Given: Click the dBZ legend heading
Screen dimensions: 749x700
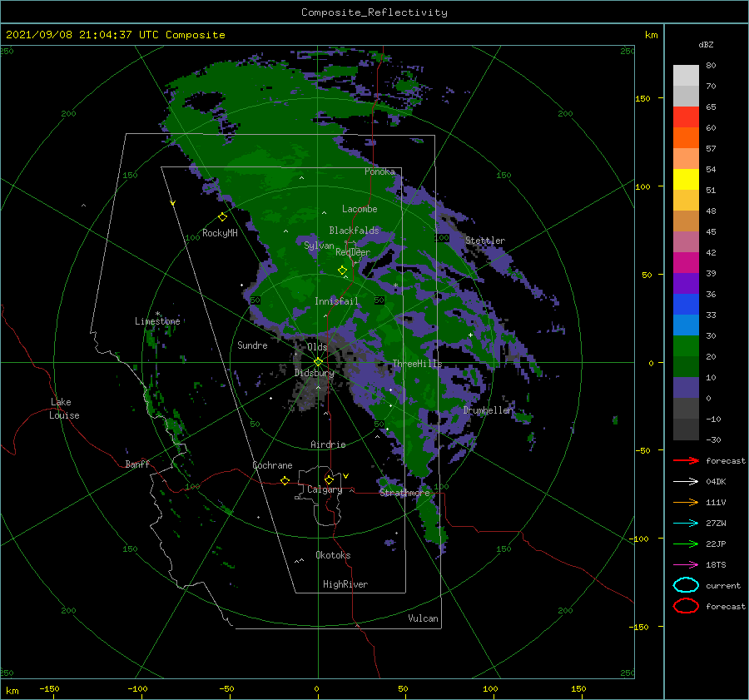Looking at the screenshot, I should coord(706,44).
